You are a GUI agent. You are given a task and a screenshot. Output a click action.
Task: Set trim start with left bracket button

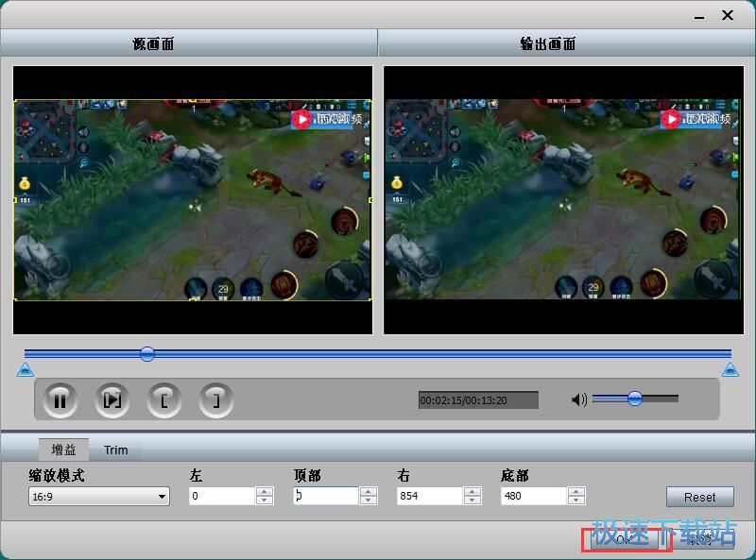163,400
